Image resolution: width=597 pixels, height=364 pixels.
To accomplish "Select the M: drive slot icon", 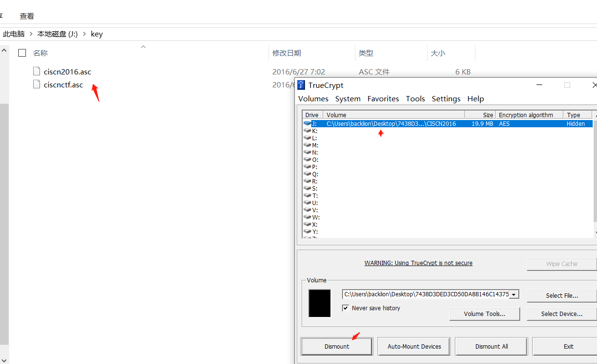I will coord(307,145).
